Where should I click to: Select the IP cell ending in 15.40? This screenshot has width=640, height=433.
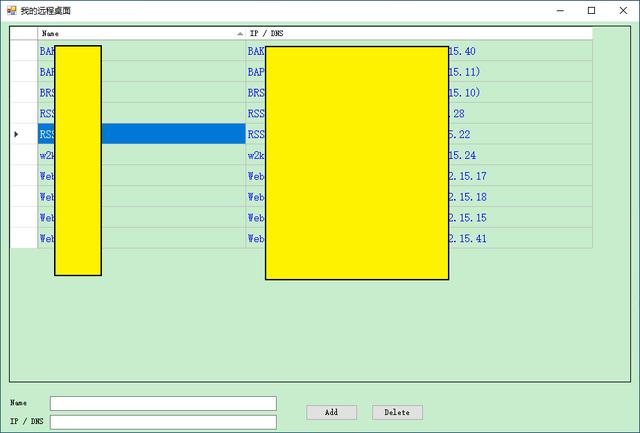click(419, 51)
